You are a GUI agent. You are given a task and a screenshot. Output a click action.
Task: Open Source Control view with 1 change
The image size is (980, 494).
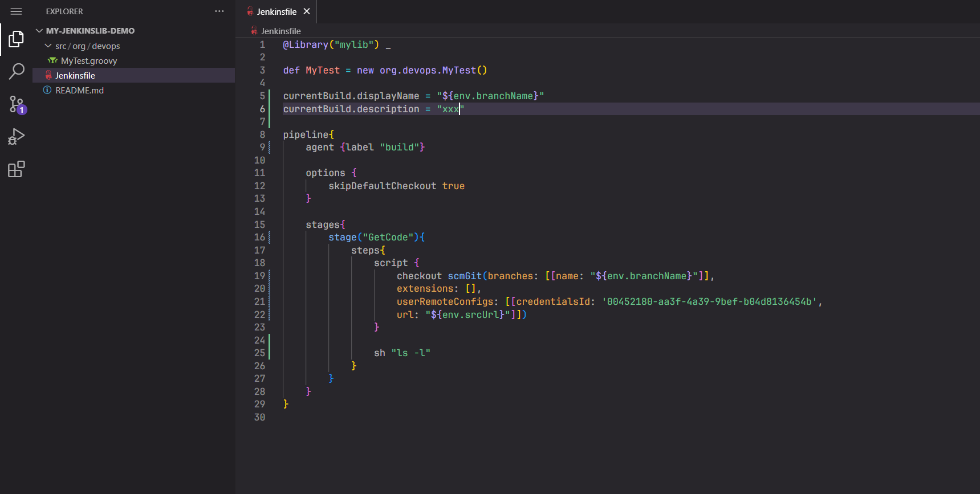pos(17,105)
